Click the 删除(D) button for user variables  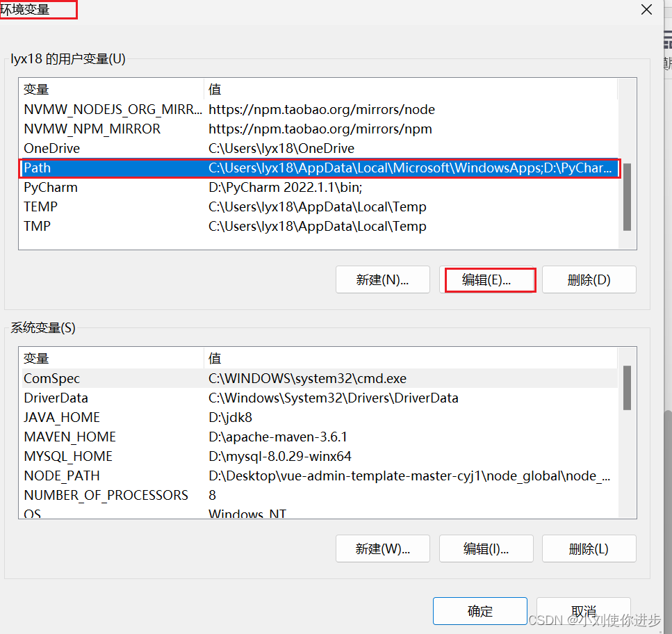click(x=589, y=279)
